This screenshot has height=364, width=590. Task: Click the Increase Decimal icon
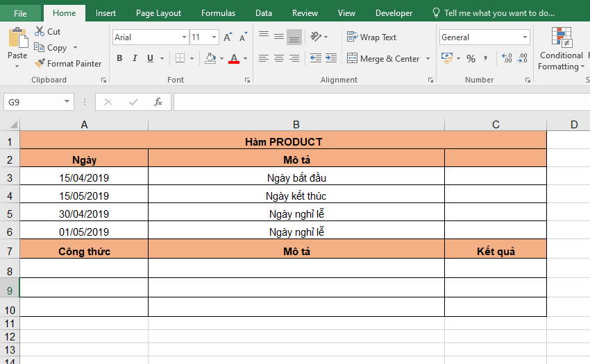pos(506,59)
